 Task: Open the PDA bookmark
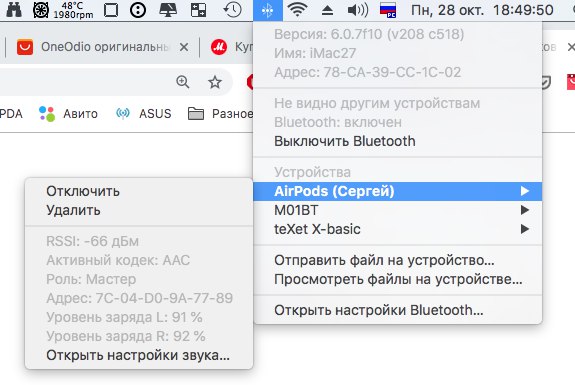pyautogui.click(x=11, y=114)
